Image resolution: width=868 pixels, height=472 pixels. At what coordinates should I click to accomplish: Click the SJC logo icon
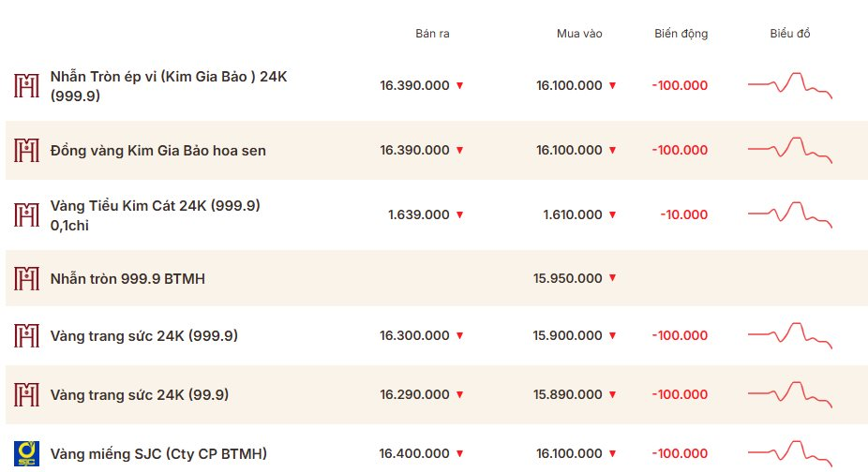tap(26, 454)
